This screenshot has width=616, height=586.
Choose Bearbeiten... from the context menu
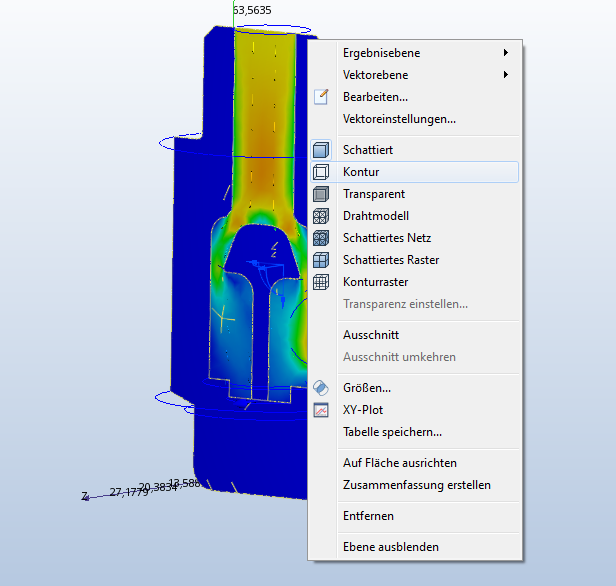click(x=415, y=97)
